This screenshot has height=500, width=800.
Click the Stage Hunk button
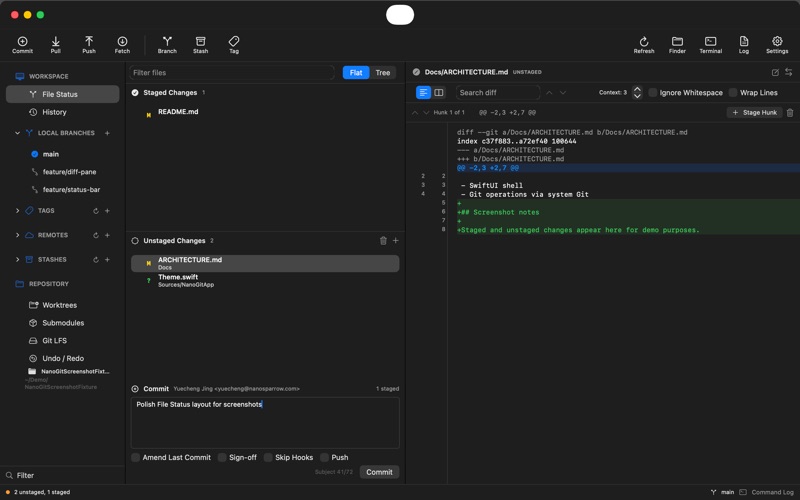coord(754,113)
